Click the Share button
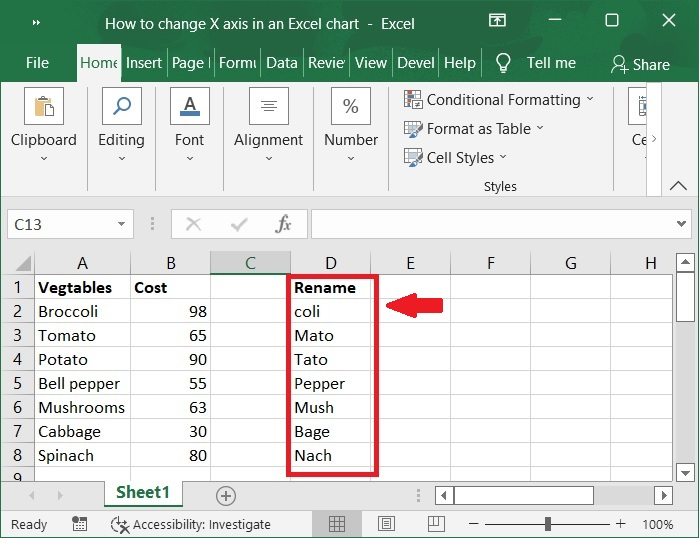 pyautogui.click(x=640, y=64)
